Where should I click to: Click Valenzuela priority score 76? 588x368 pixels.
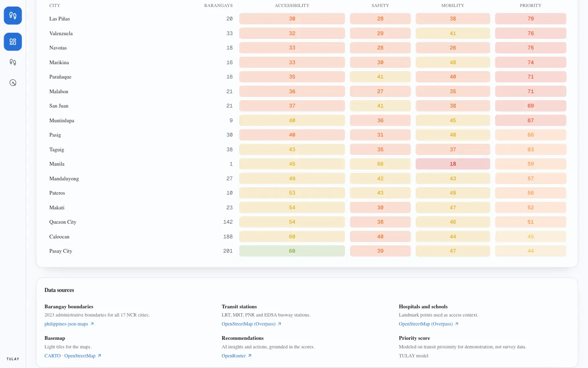click(530, 34)
